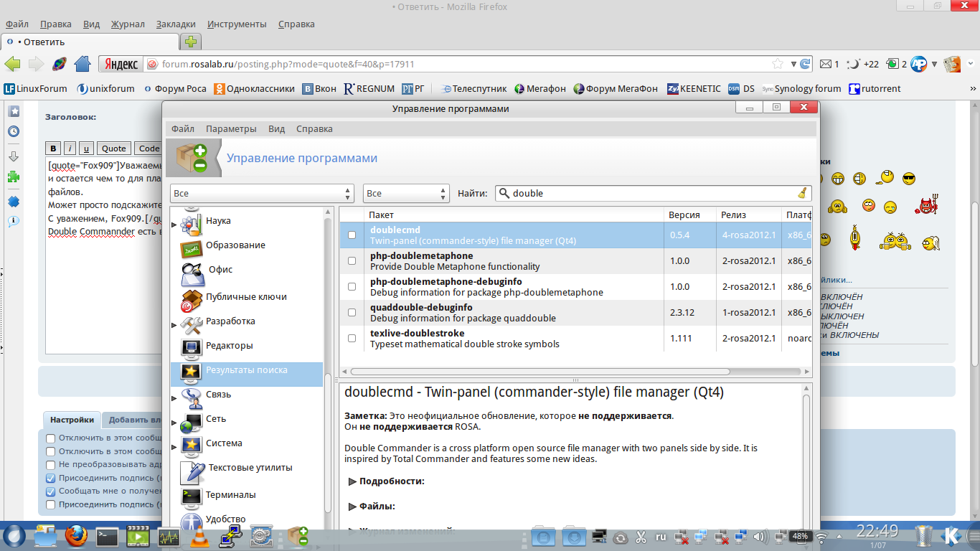This screenshot has height=551, width=980.
Task: Open the Вид menu in package manager
Action: coord(276,128)
